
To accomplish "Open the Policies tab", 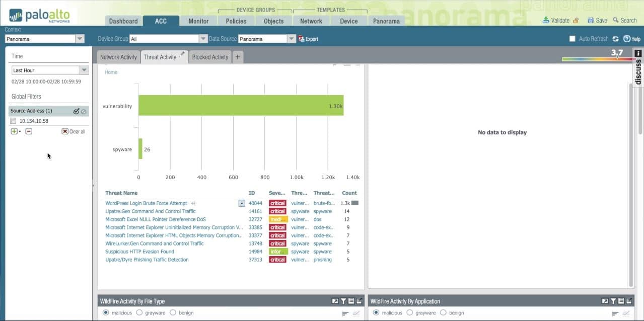I will [x=236, y=21].
